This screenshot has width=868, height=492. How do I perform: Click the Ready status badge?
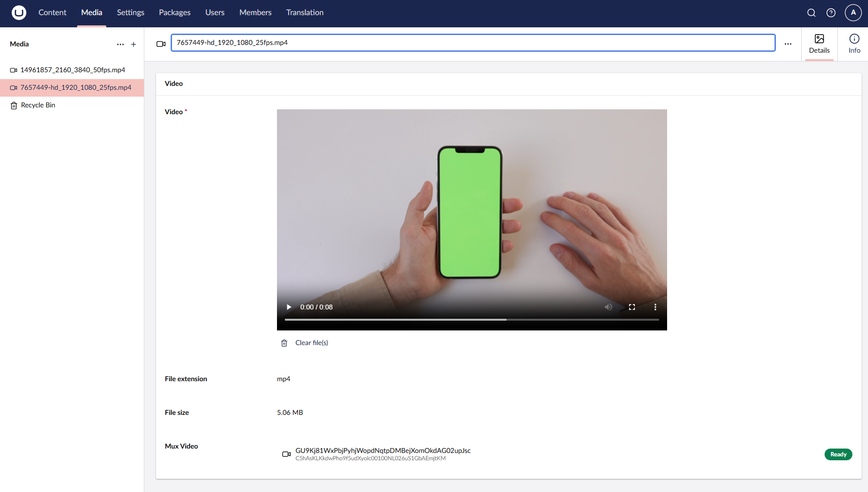pyautogui.click(x=838, y=454)
